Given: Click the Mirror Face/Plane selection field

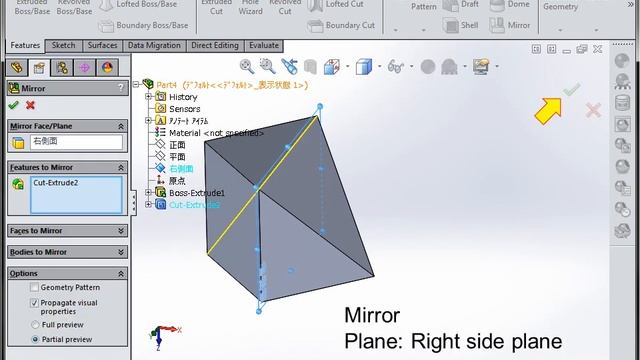Looking at the screenshot, I should [76, 142].
